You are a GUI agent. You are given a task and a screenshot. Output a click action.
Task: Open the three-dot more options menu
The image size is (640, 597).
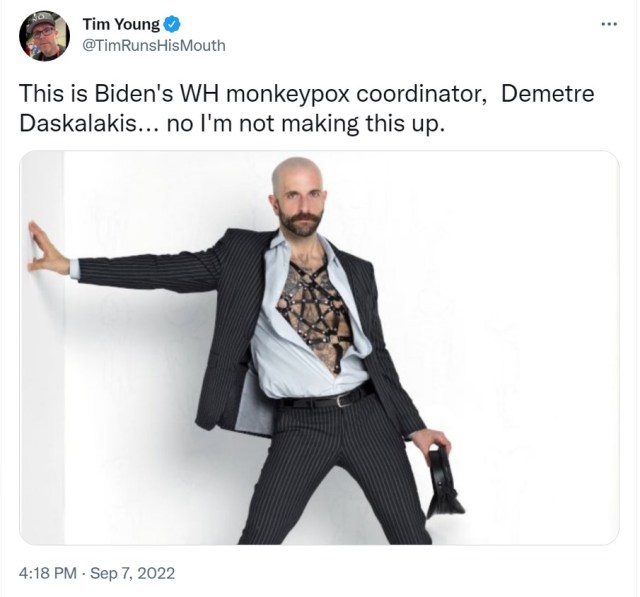pos(609,24)
